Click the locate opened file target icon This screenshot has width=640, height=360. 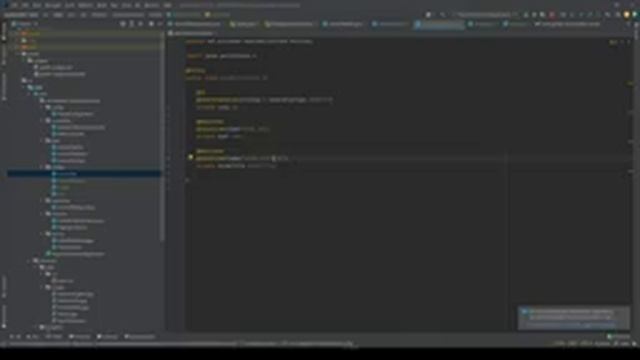[x=123, y=24]
